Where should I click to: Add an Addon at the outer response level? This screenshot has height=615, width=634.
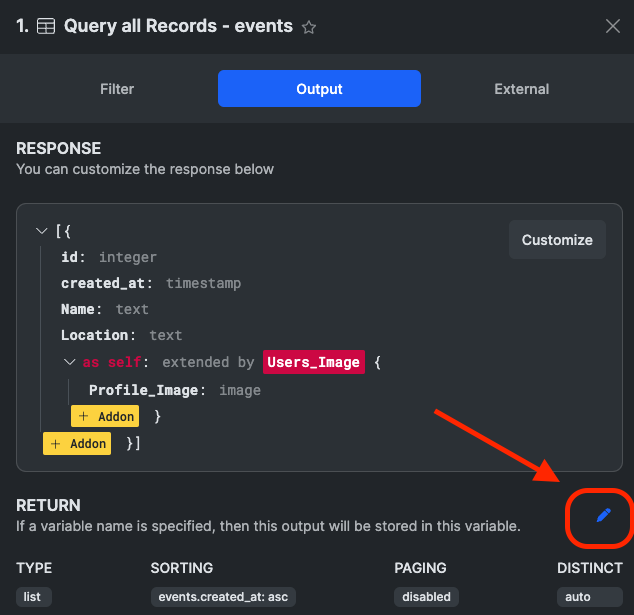point(77,443)
